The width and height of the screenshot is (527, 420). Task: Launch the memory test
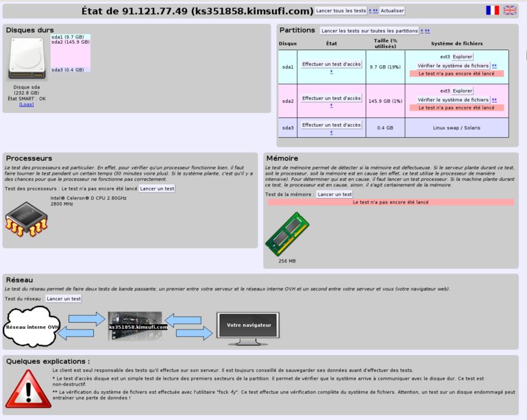point(334,194)
